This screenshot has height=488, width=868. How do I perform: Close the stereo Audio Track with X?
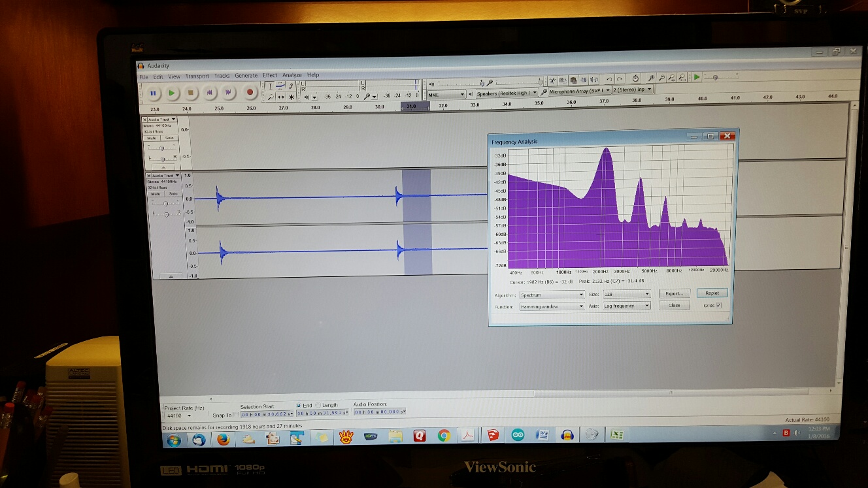[148, 175]
